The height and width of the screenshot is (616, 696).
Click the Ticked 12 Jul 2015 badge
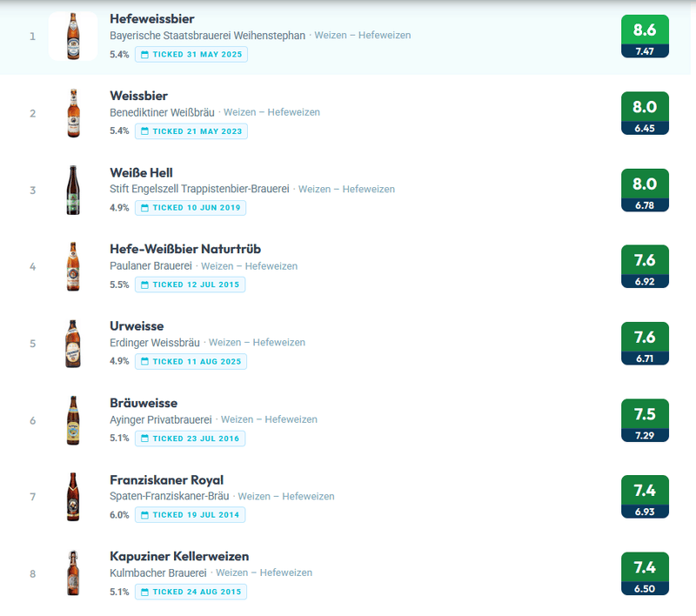pos(190,285)
